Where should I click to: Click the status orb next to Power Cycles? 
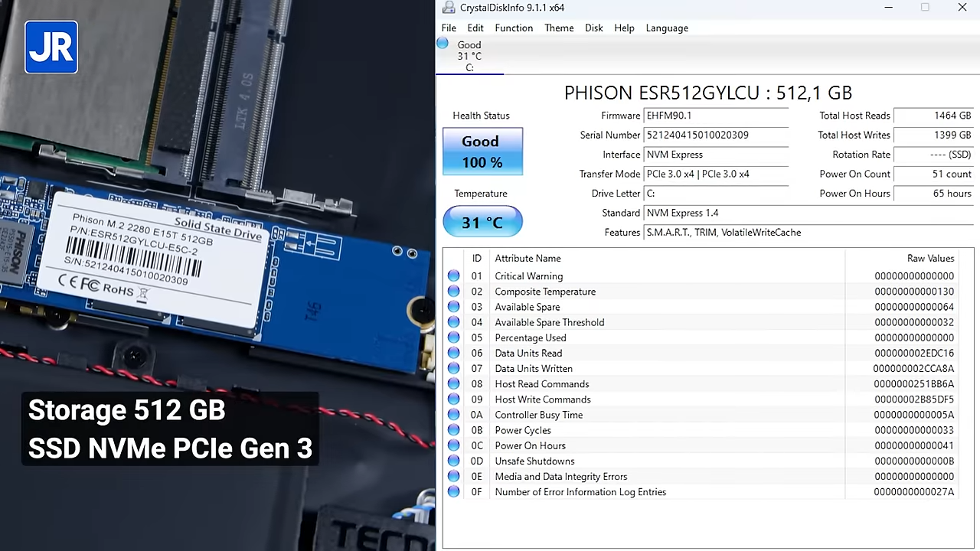(x=454, y=430)
